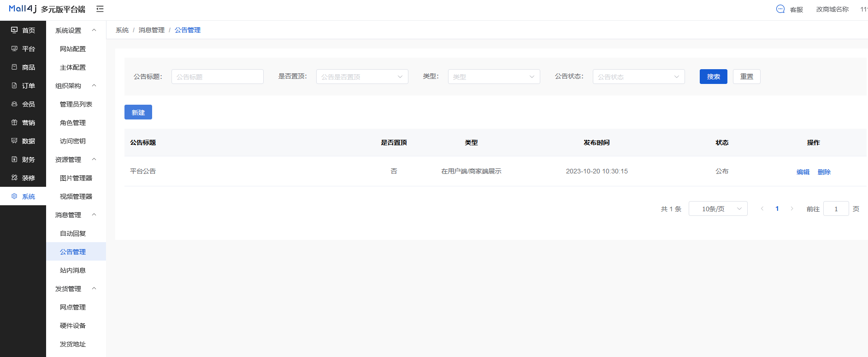Open 管理员列表 menu item

pyautogui.click(x=76, y=104)
